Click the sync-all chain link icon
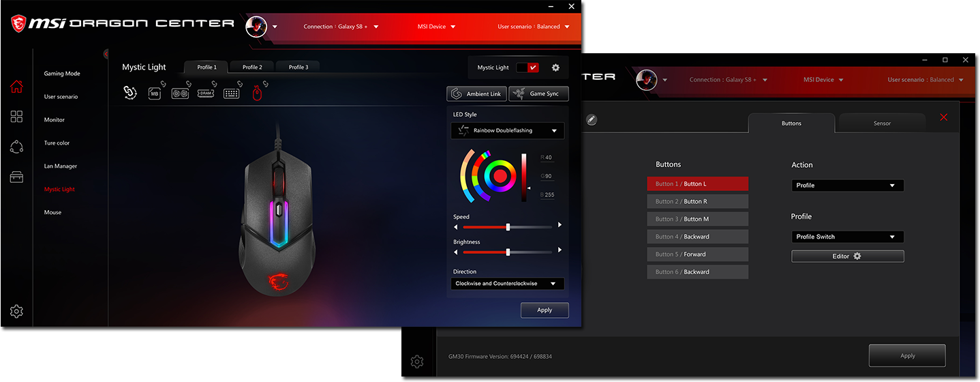The width and height of the screenshot is (980, 382). tap(129, 93)
